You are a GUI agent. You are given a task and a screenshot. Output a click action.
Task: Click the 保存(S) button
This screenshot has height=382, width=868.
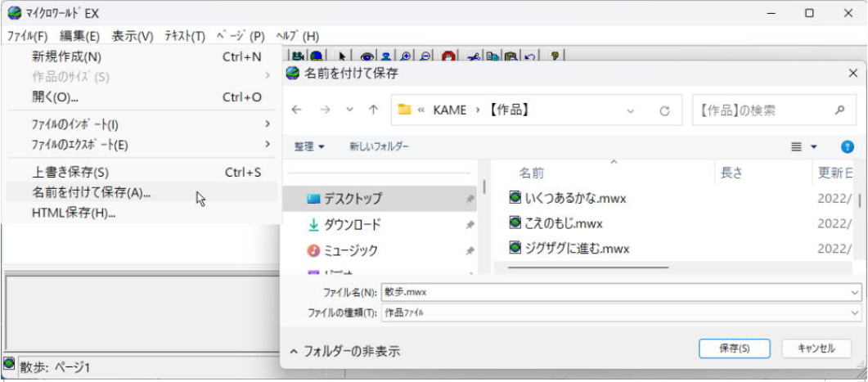point(734,348)
